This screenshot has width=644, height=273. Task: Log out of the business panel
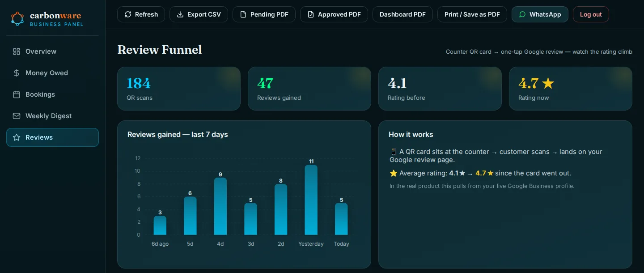591,14
